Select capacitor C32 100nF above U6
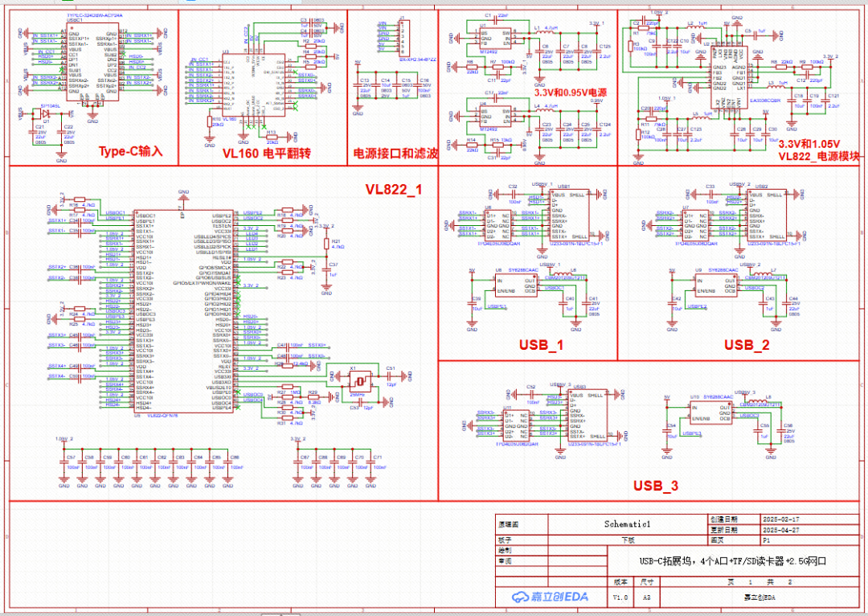Screen dimensions: 868x616 pyautogui.click(x=514, y=194)
